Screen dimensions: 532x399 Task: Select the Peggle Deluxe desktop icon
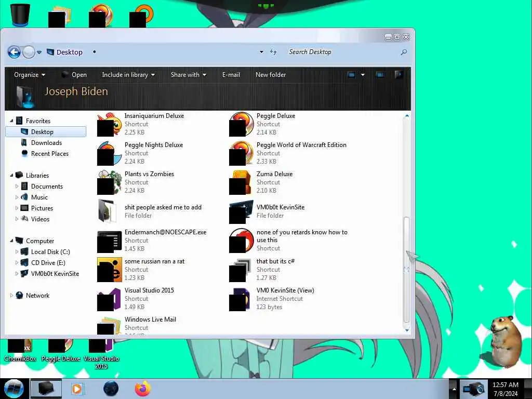(x=61, y=350)
